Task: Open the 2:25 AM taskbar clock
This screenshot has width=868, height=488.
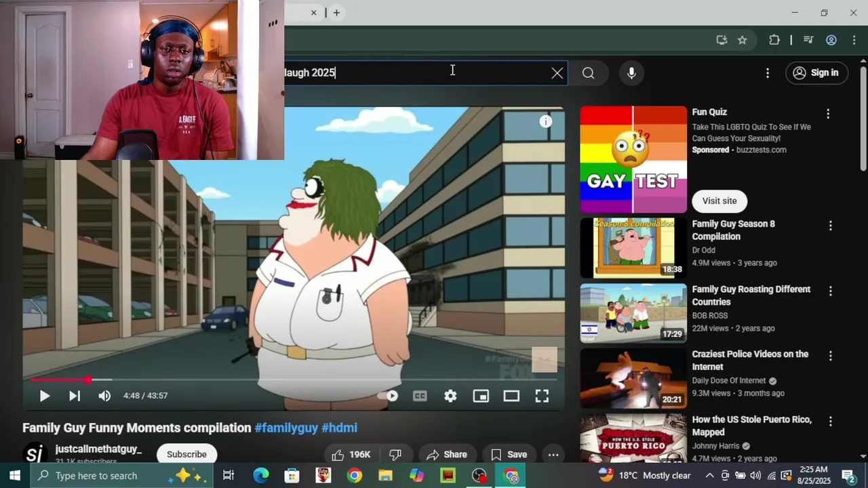Action: pos(814,475)
